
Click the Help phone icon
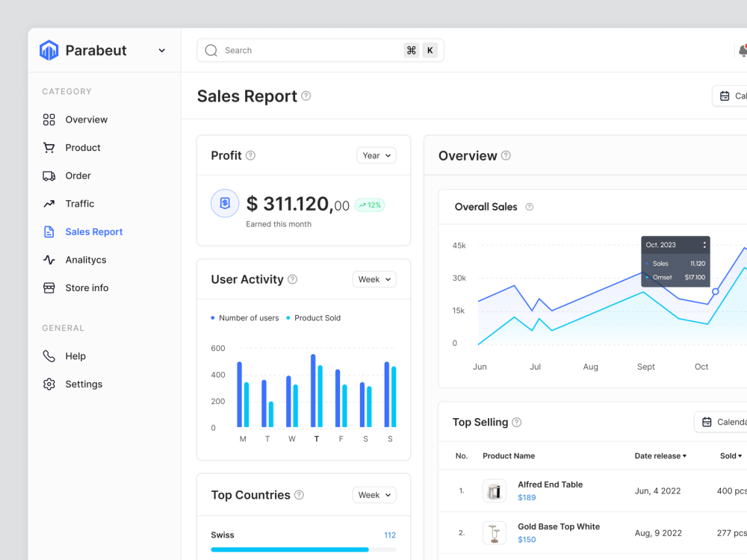pyautogui.click(x=49, y=356)
